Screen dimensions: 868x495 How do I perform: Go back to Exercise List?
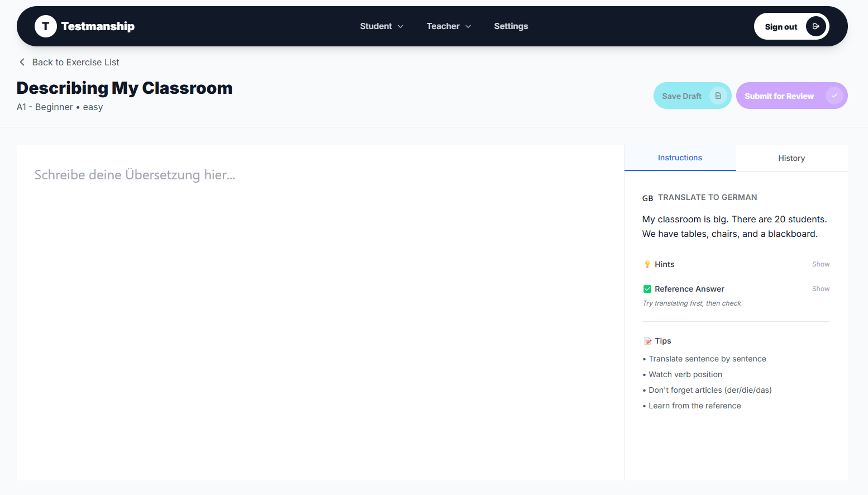tap(75, 62)
